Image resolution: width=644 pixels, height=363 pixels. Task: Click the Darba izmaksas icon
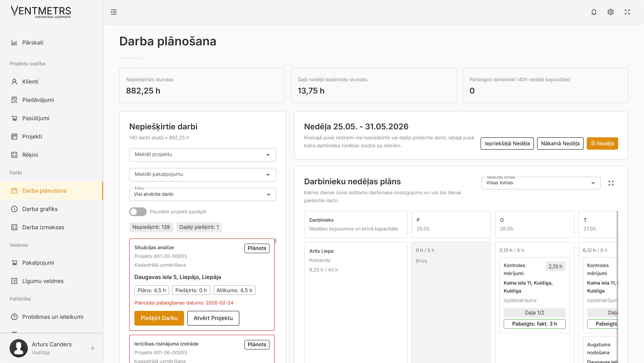[x=14, y=227]
